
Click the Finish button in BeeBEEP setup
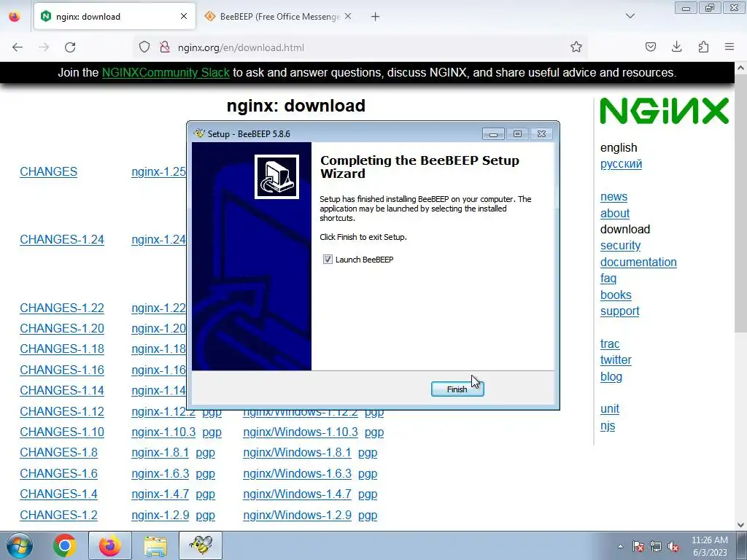457,389
